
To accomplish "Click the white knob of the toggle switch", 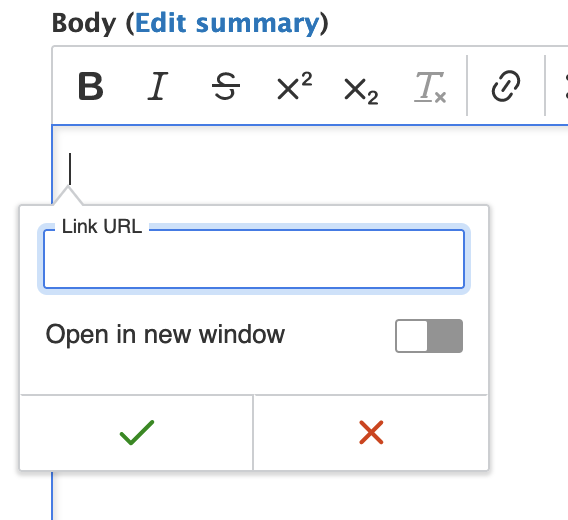I will point(412,336).
